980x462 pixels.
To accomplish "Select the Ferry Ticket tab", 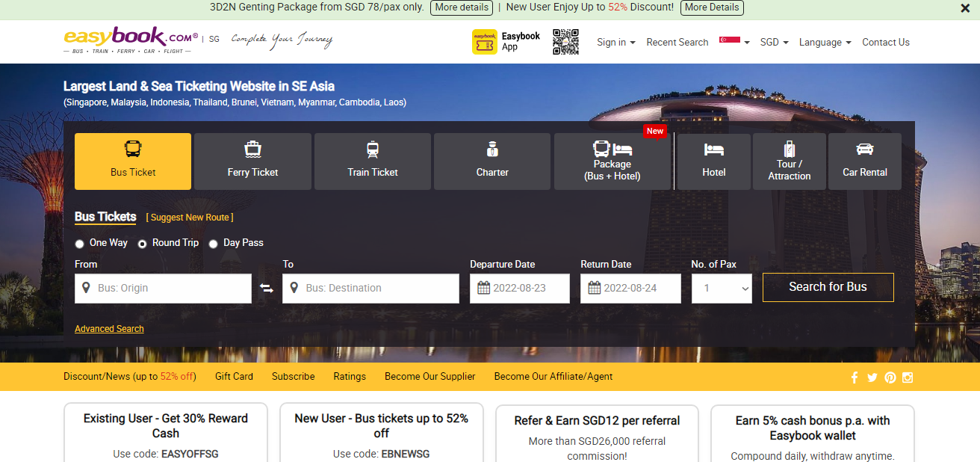I will pyautogui.click(x=252, y=161).
